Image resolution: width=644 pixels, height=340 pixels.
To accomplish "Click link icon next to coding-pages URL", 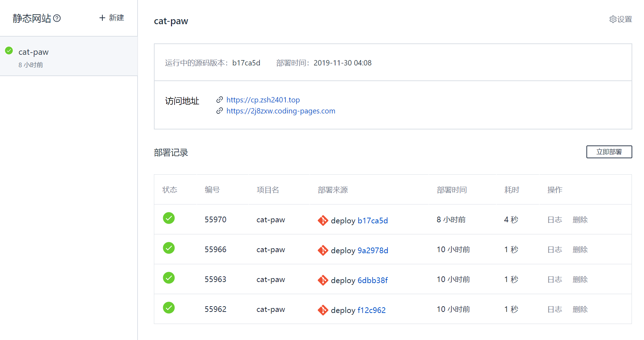I will (x=220, y=111).
